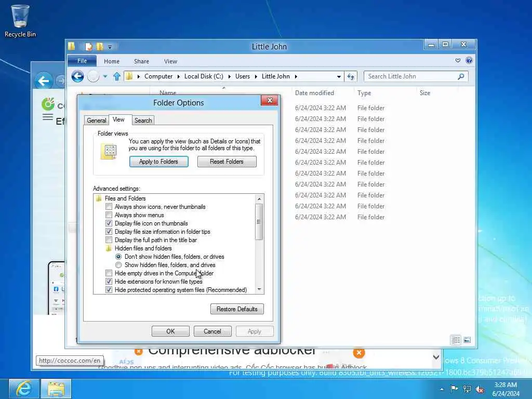The height and width of the screenshot is (399, 532).
Task: Click New folder icon in quick access toolbar
Action: point(99,46)
